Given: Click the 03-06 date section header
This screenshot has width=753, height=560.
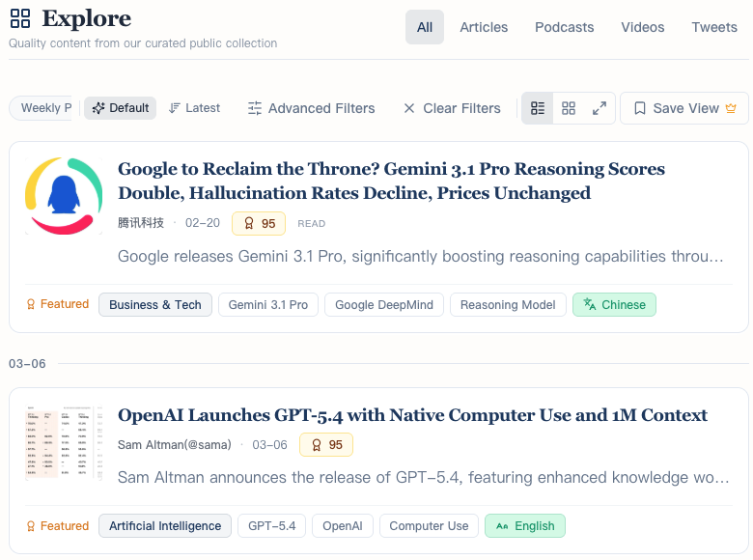Looking at the screenshot, I should 27,364.
